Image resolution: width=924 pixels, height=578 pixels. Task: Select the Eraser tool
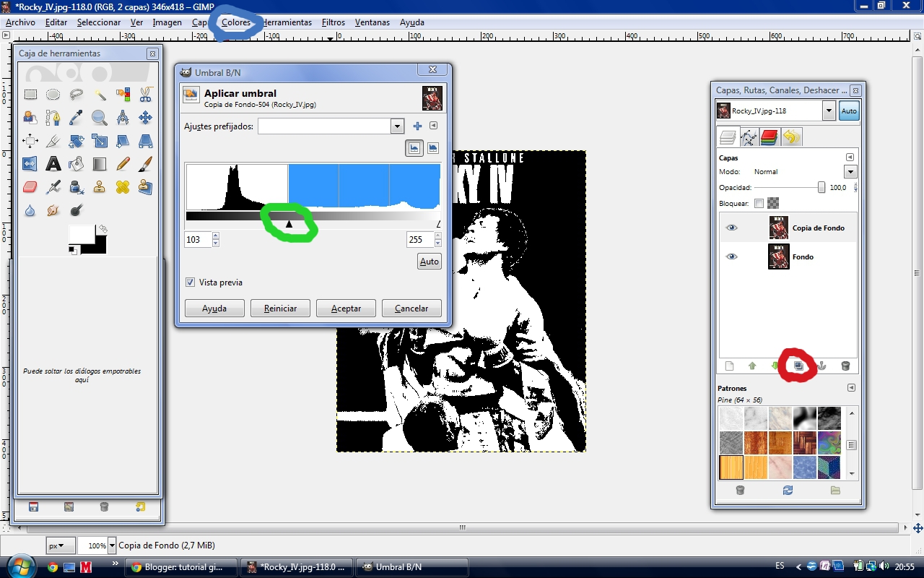(30, 186)
